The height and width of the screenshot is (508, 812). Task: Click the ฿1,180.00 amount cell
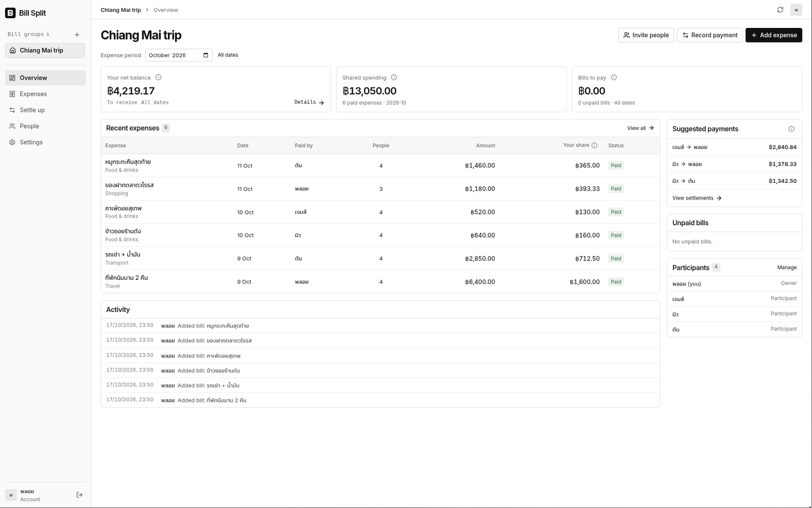tap(480, 189)
